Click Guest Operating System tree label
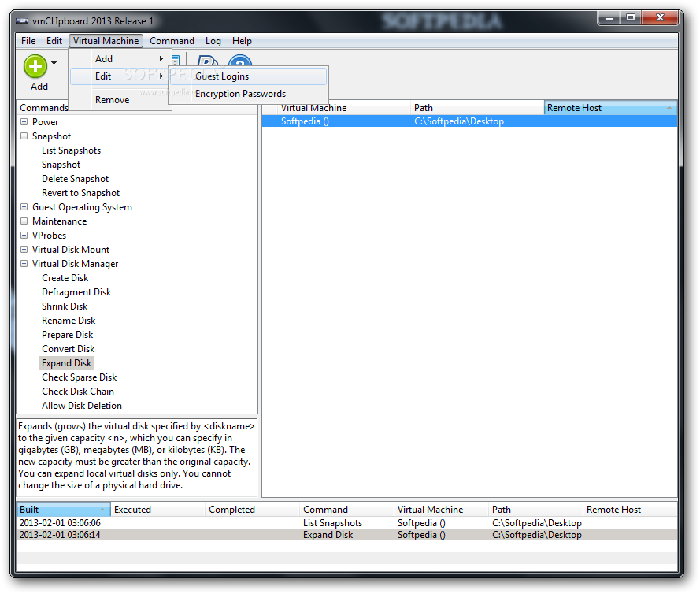This screenshot has width=700, height=594. pos(82,207)
